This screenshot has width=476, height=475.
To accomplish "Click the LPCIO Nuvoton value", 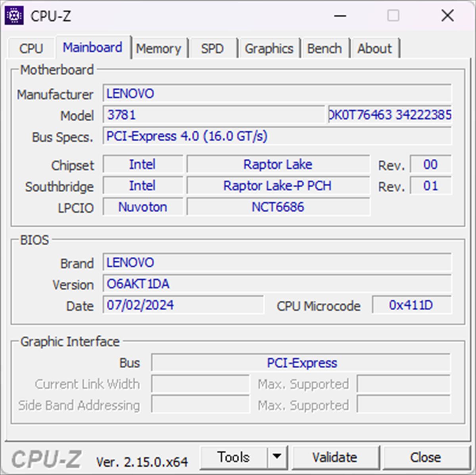I will click(x=143, y=207).
